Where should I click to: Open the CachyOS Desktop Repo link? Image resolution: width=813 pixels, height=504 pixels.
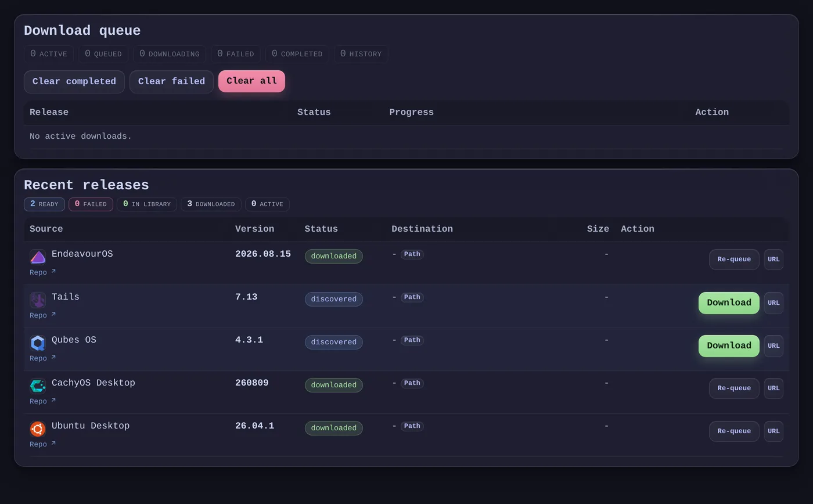(43, 401)
